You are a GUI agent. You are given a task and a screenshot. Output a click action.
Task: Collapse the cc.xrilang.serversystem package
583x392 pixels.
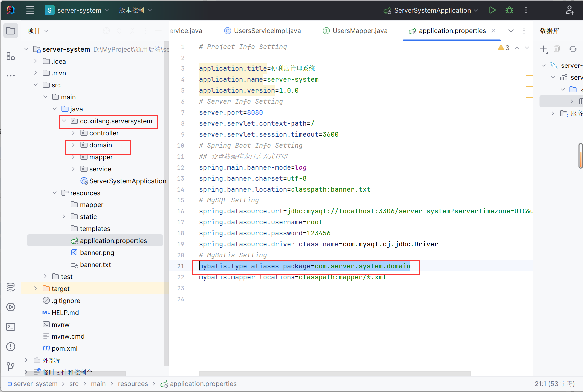[x=64, y=121]
